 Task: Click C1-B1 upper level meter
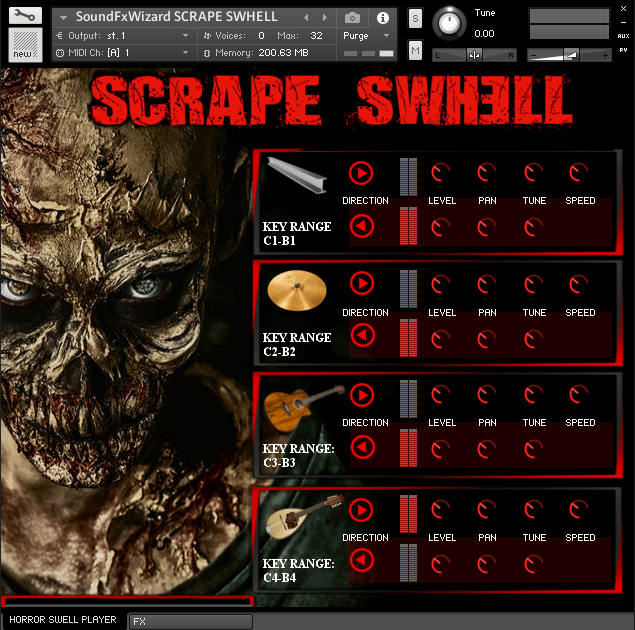(408, 177)
